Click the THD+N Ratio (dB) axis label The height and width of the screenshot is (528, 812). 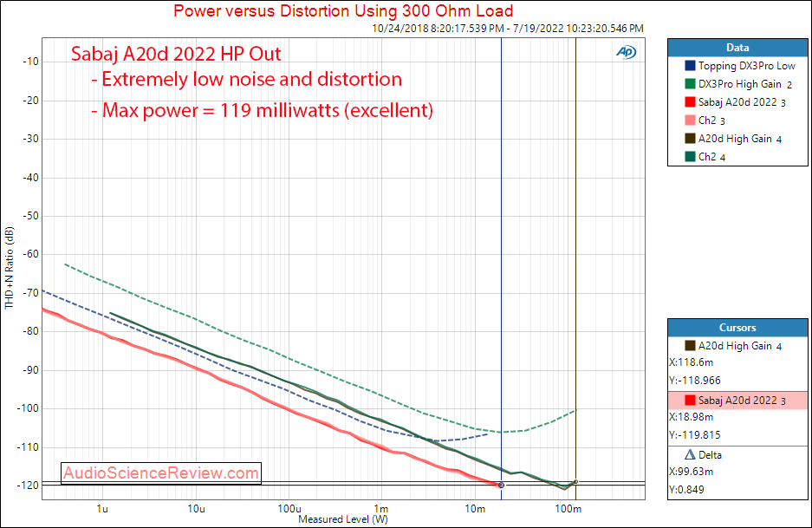click(x=9, y=269)
